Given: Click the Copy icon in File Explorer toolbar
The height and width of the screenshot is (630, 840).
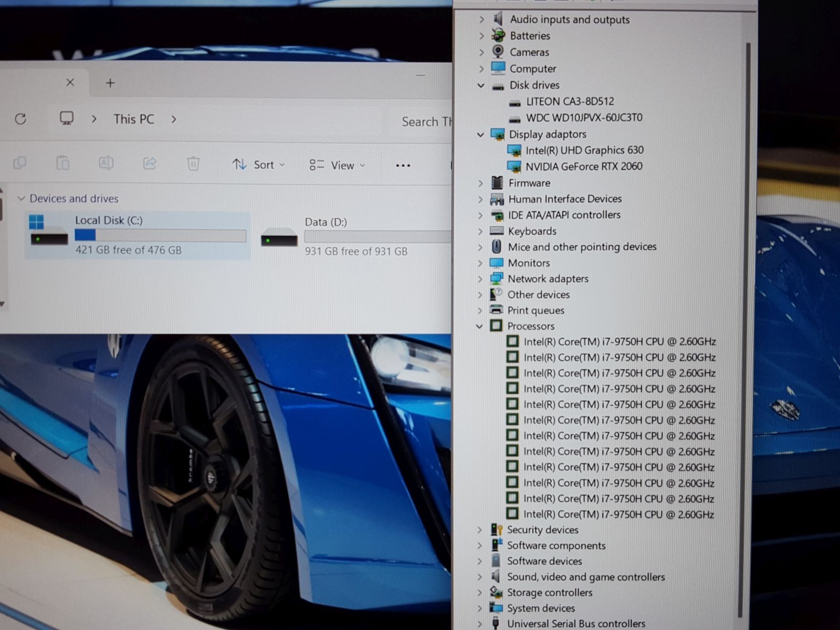Looking at the screenshot, I should [x=20, y=163].
